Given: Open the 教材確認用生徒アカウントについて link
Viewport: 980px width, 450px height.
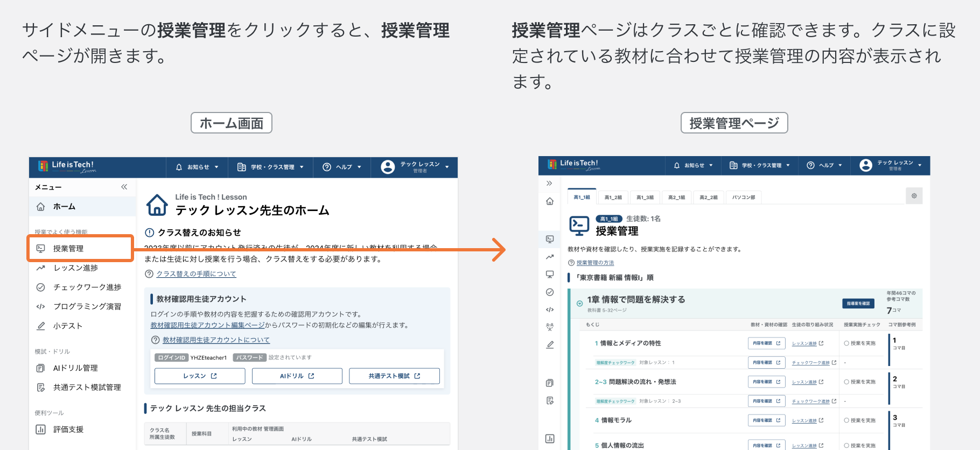Looking at the screenshot, I should [216, 340].
